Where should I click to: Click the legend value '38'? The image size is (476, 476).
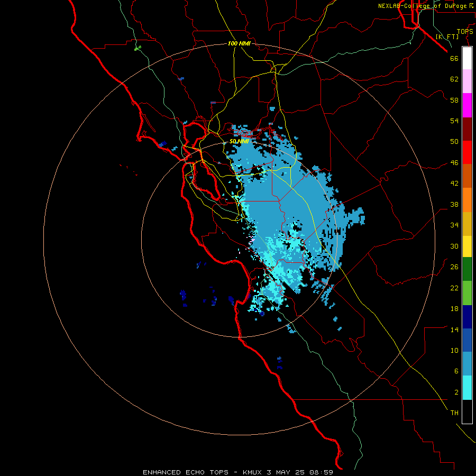pos(454,204)
